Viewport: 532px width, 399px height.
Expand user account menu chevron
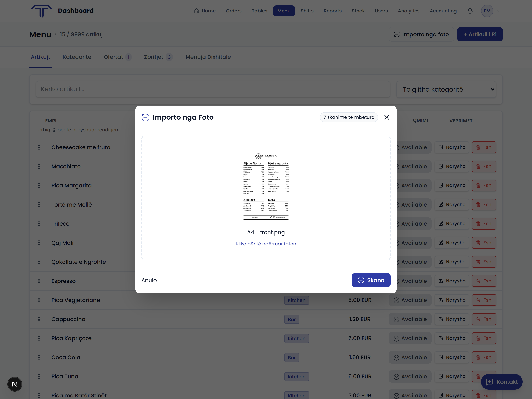coord(498,11)
